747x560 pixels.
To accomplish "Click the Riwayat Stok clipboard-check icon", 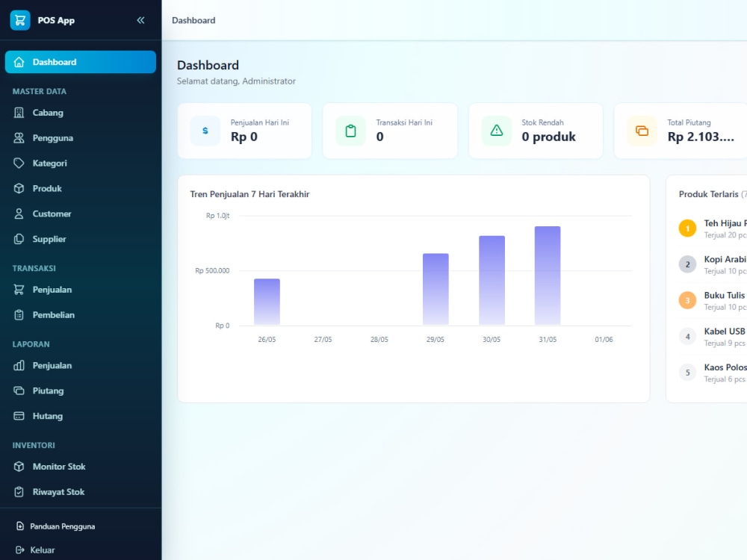I will point(19,492).
